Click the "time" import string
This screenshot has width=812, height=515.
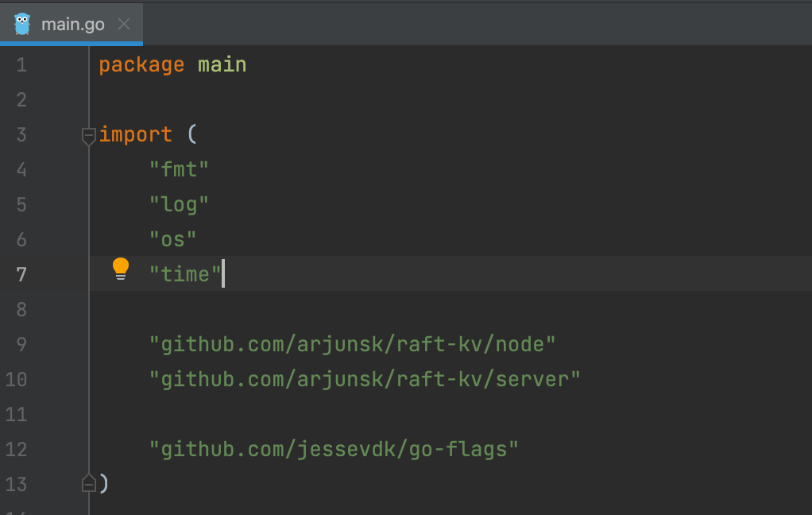coord(184,273)
